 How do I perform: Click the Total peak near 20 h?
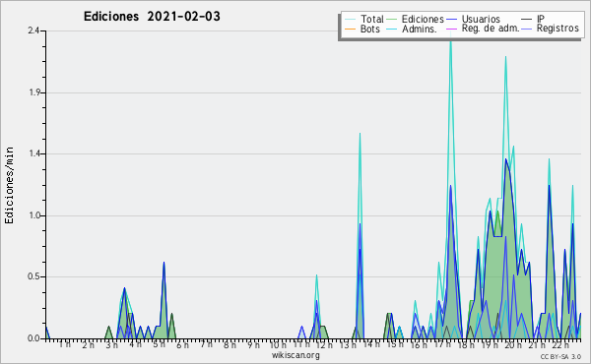(x=505, y=58)
